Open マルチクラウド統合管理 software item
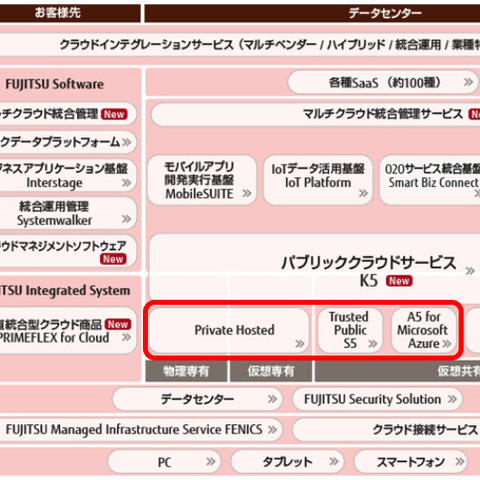Viewport: 480px width, 480px height. (x=68, y=114)
